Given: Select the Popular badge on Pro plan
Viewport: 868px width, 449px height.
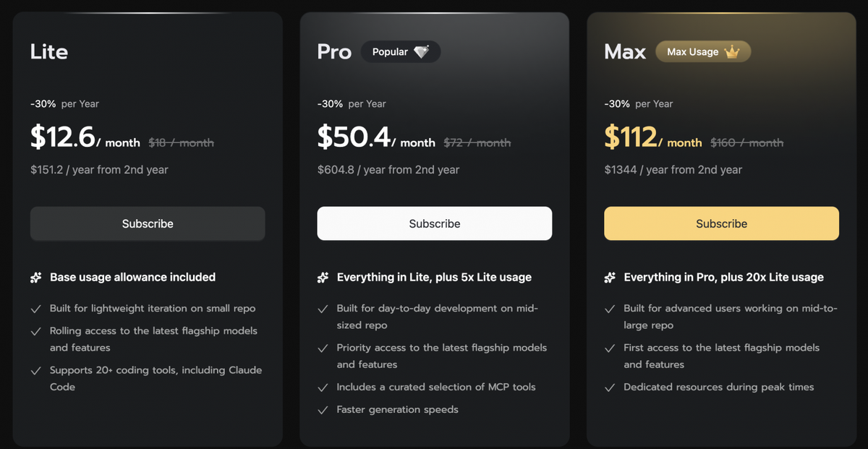Looking at the screenshot, I should (401, 52).
